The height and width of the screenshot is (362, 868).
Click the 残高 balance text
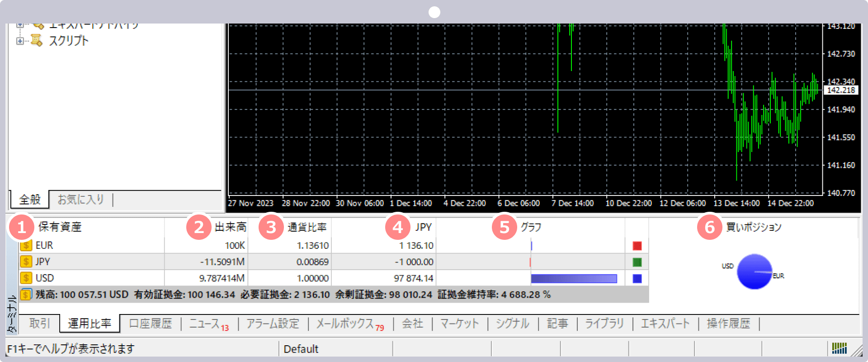click(x=82, y=295)
